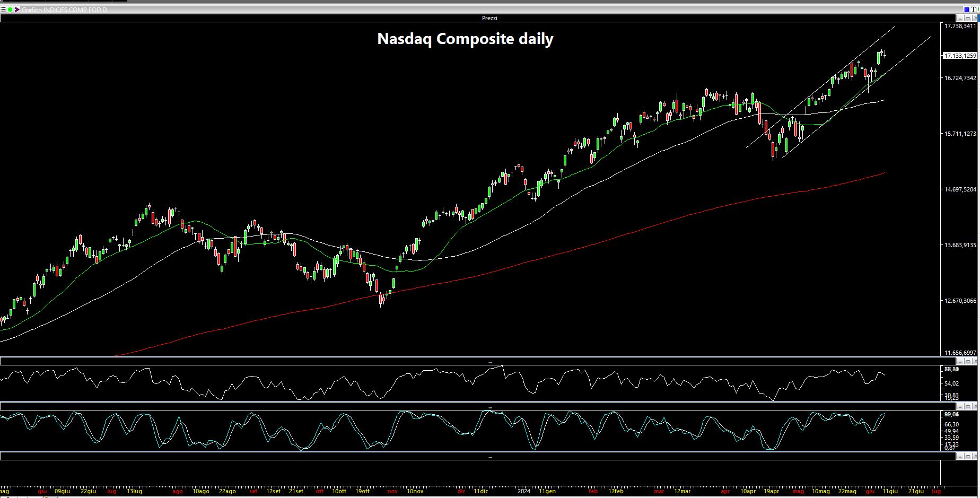Click the Prezzi panel header label
The width and height of the screenshot is (980, 498).
coord(489,18)
